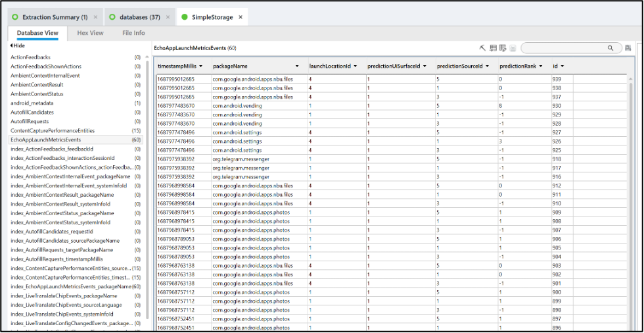
Task: Close the Extraction Summary tab
Action: (x=95, y=16)
